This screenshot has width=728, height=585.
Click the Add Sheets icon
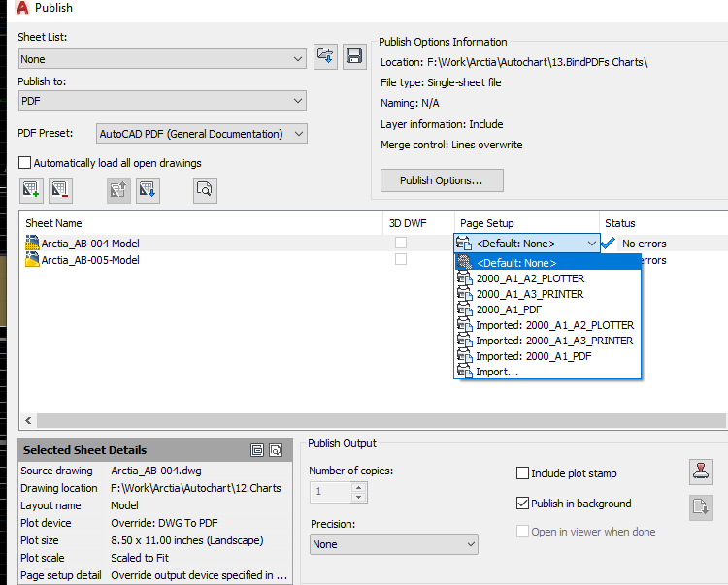click(x=31, y=190)
